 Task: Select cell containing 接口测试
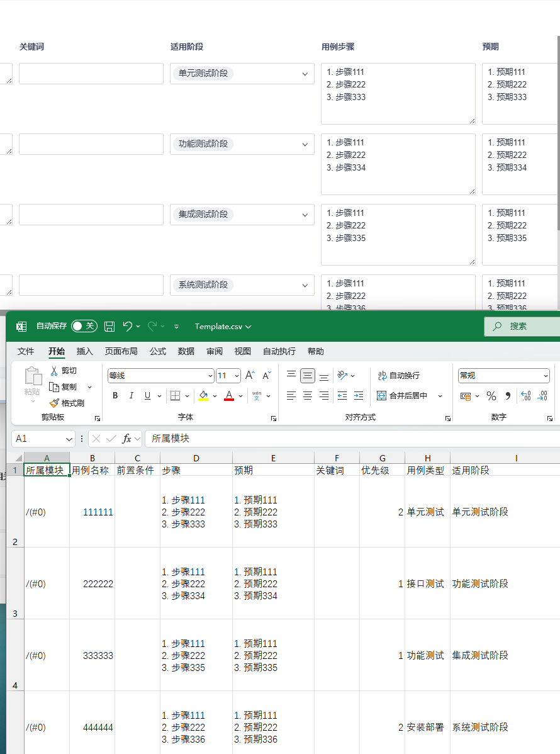click(x=427, y=584)
